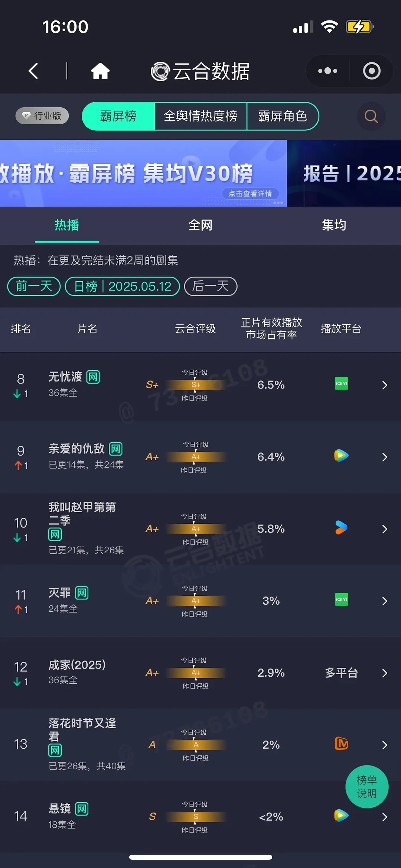Switch to 行业版 mode
Screen dimensions: 401x868
[42, 116]
